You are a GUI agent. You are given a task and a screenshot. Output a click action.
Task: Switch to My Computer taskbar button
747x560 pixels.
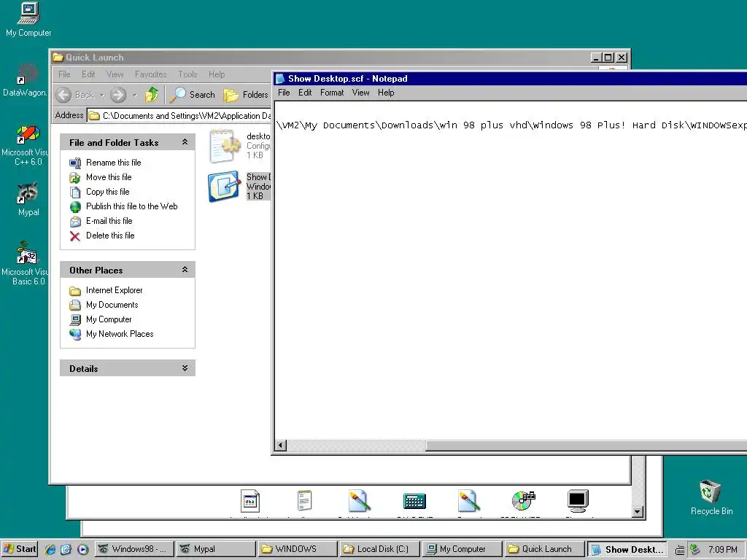pos(462,549)
